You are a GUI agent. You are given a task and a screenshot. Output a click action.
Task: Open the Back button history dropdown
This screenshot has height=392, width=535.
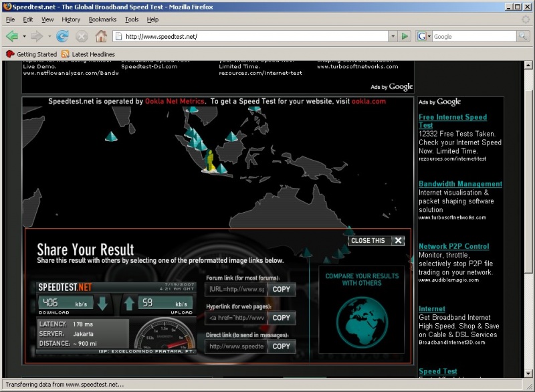(25, 36)
